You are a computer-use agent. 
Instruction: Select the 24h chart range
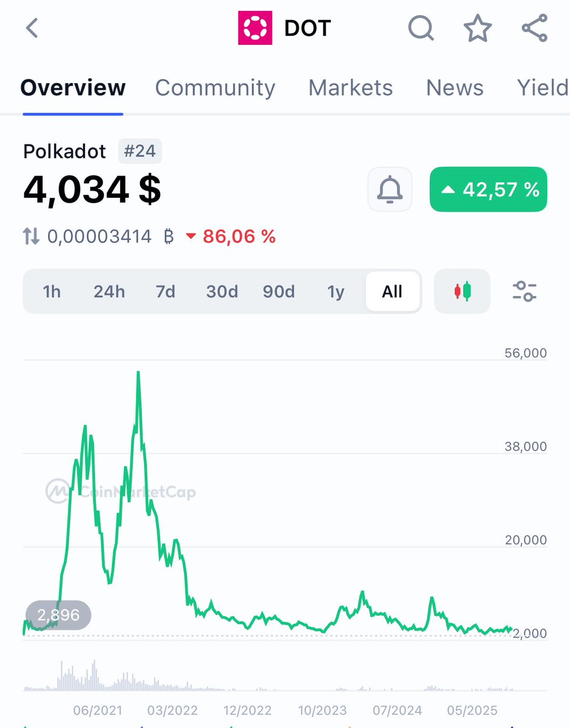[109, 292]
